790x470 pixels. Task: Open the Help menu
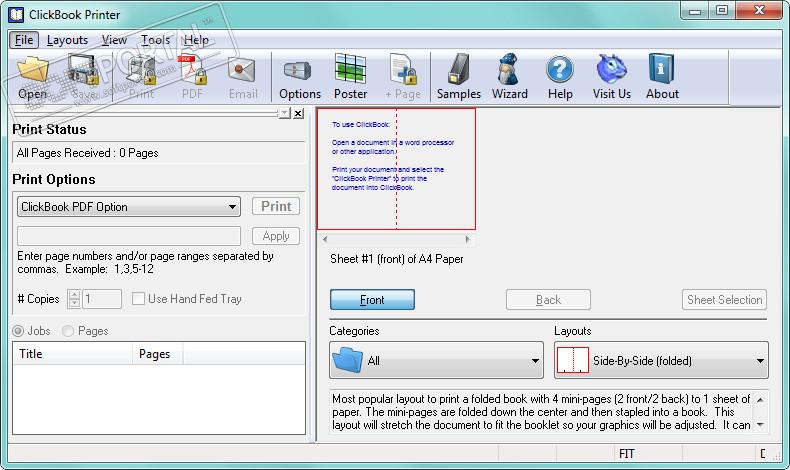click(196, 40)
